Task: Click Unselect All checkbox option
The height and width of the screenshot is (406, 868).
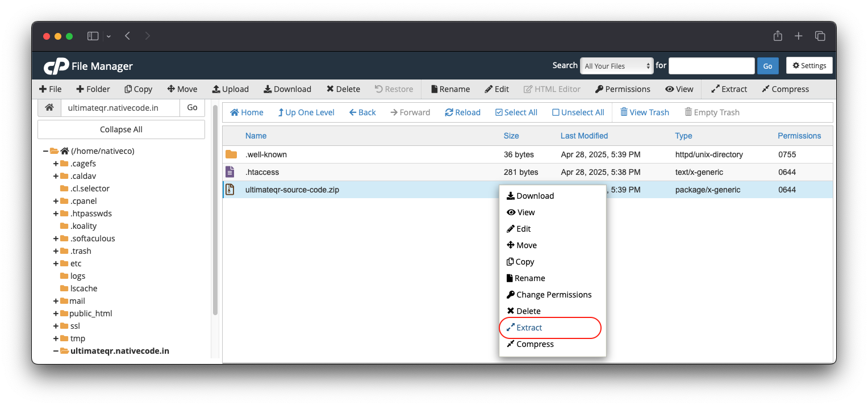Action: (578, 112)
